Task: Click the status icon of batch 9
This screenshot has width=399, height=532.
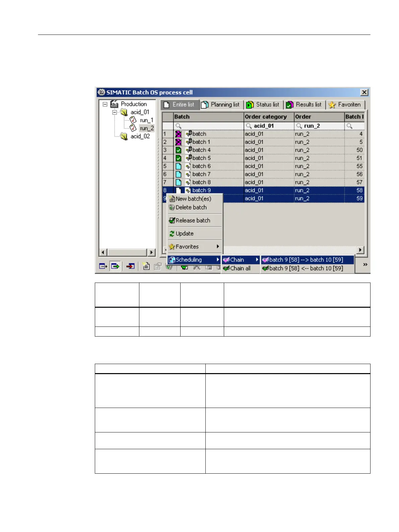Action: click(x=178, y=190)
